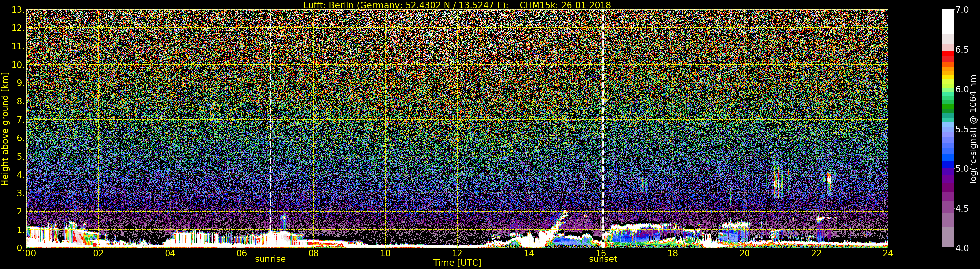Click the y-axis tick label '1.'
The height and width of the screenshot is (269, 980).
pos(20,230)
